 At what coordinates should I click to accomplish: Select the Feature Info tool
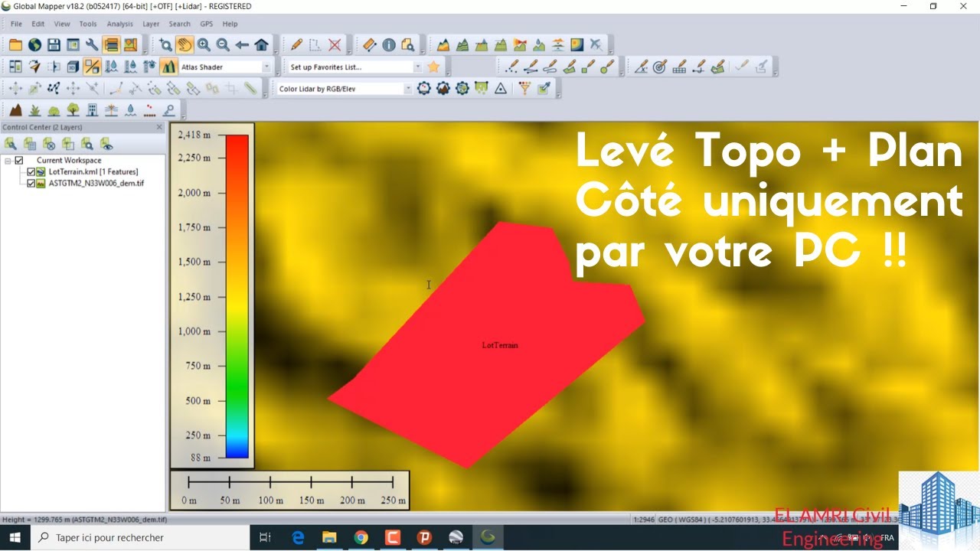(x=389, y=45)
